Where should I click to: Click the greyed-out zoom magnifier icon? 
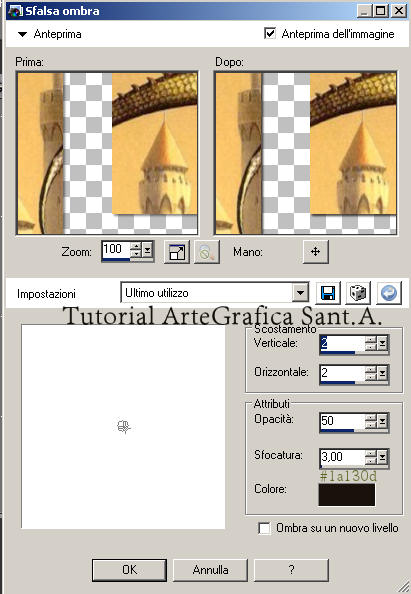click(x=206, y=251)
